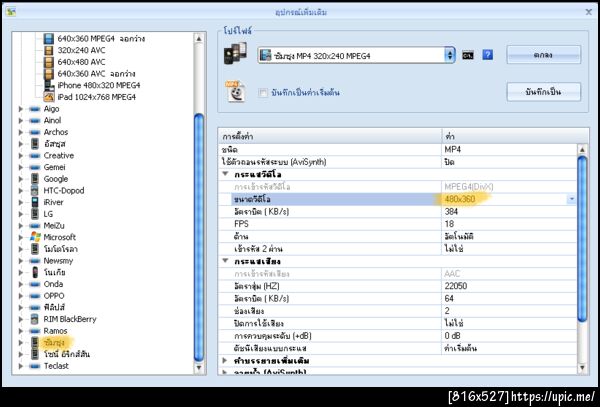The image size is (600, 407).
Task: Expand the Teclast device group
Action: (21, 366)
